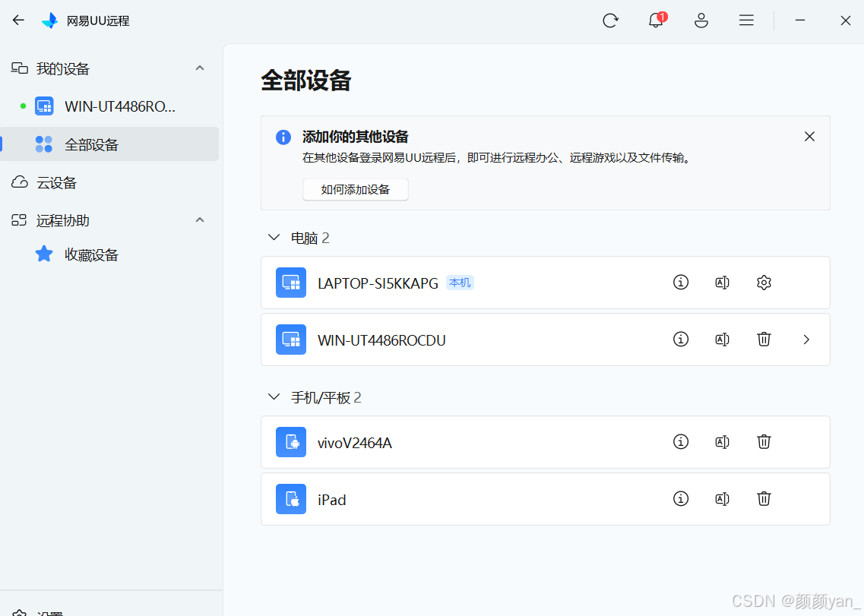Open settings gear for LAPTOP-SI5KKAPG
The image size is (864, 616).
pyautogui.click(x=764, y=283)
